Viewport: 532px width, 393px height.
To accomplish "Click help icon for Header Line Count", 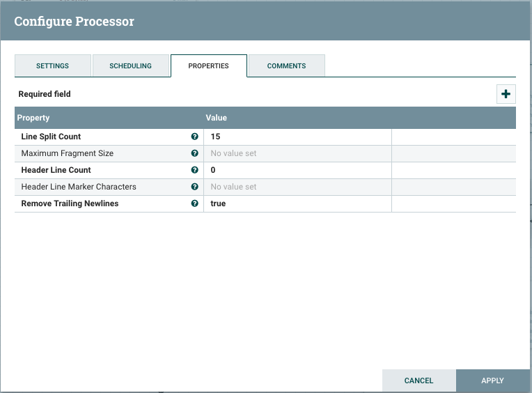I will [195, 170].
